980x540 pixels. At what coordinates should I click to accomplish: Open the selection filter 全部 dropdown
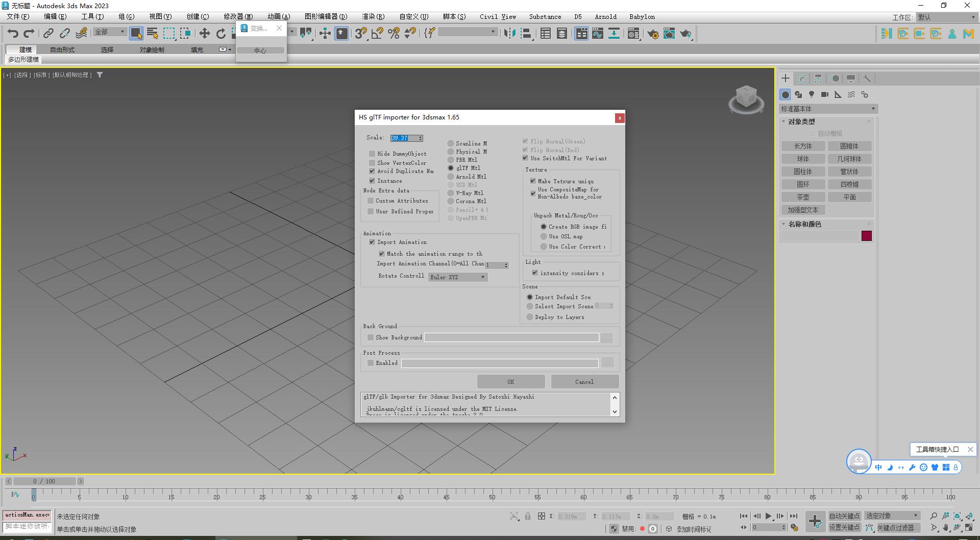(109, 32)
